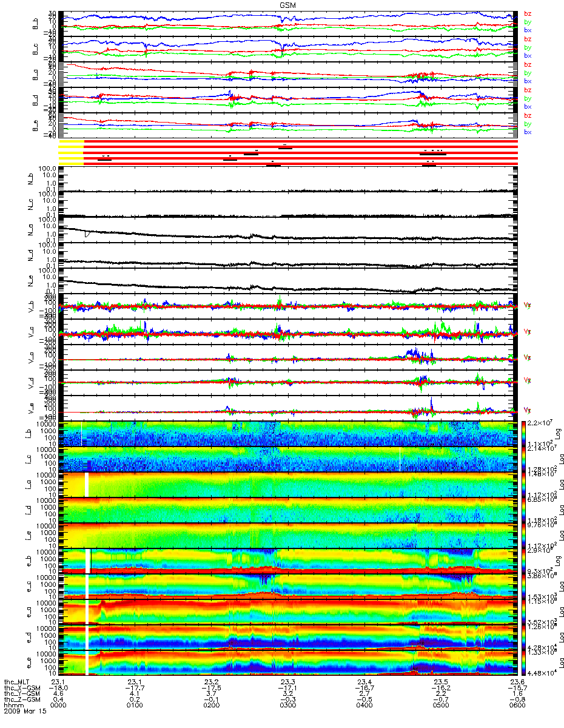Click the 0200 time tick label
The image size is (564, 728).
point(211,706)
